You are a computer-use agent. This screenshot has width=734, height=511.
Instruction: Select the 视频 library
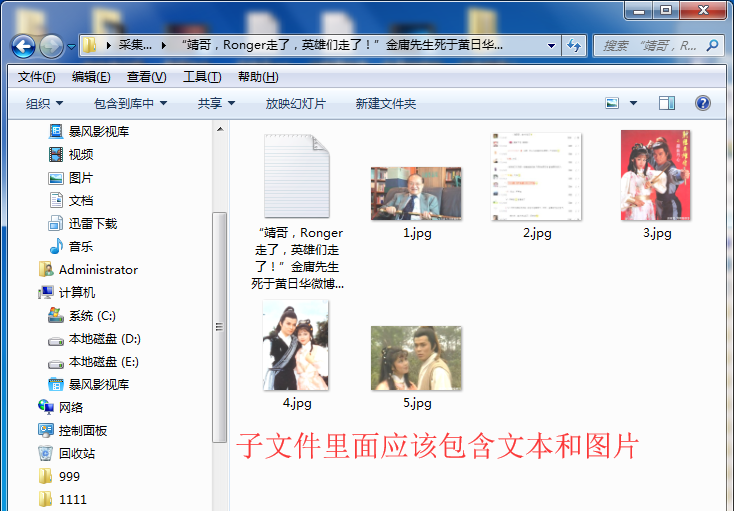[71, 154]
